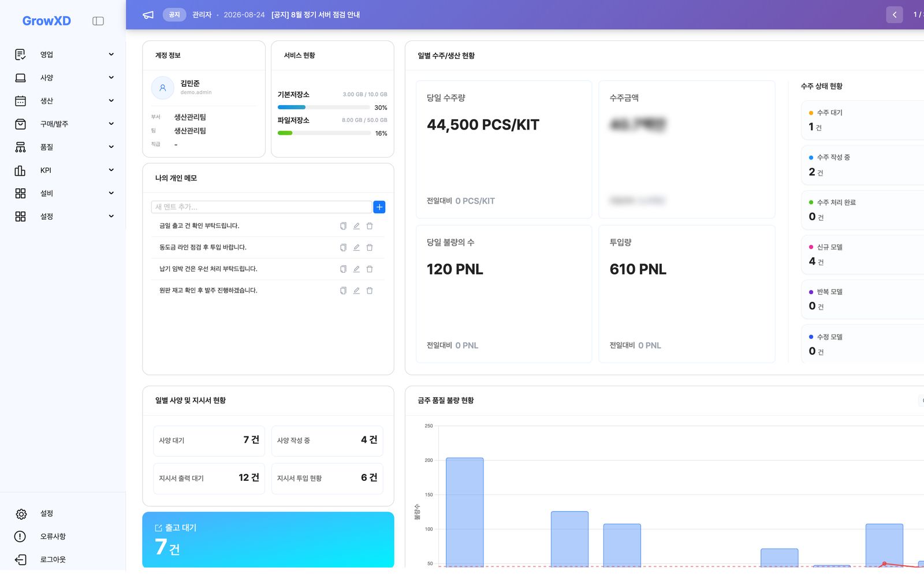The height and width of the screenshot is (578, 924).
Task: Click the 로그아웃 exit icon
Action: (20, 560)
